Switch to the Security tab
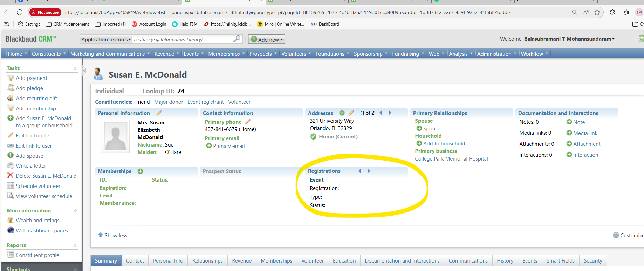This screenshot has width=644, height=271. pos(593,261)
